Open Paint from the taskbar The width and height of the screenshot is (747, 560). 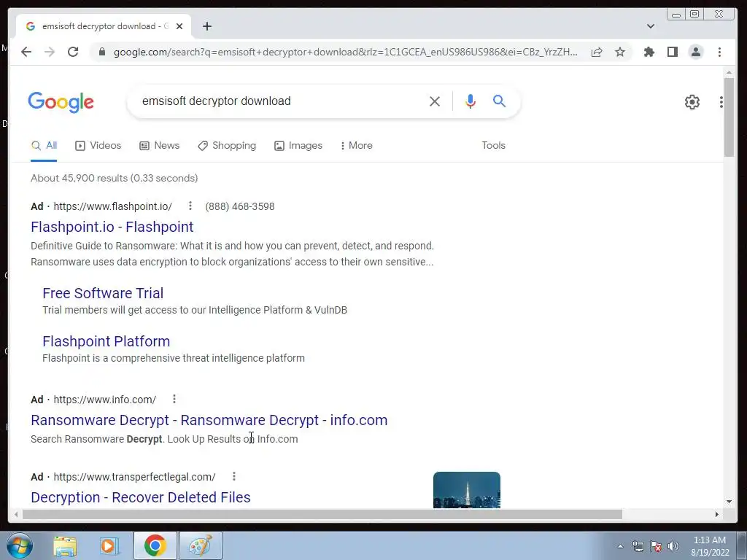point(200,545)
